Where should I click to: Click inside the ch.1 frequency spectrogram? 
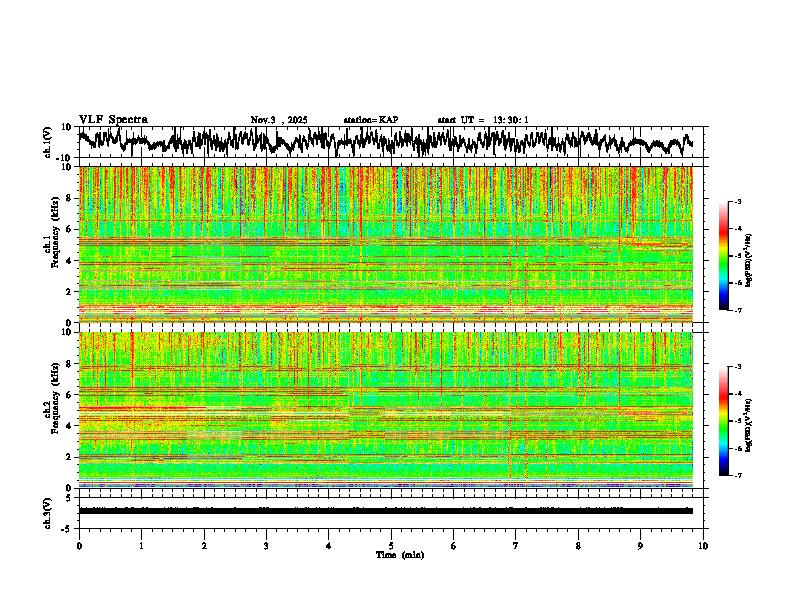click(385, 244)
